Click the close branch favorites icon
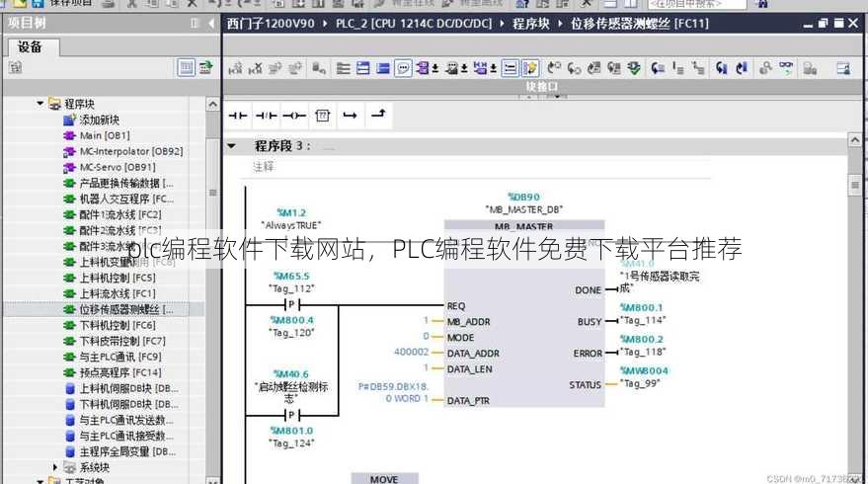The image size is (868, 484). (x=378, y=114)
